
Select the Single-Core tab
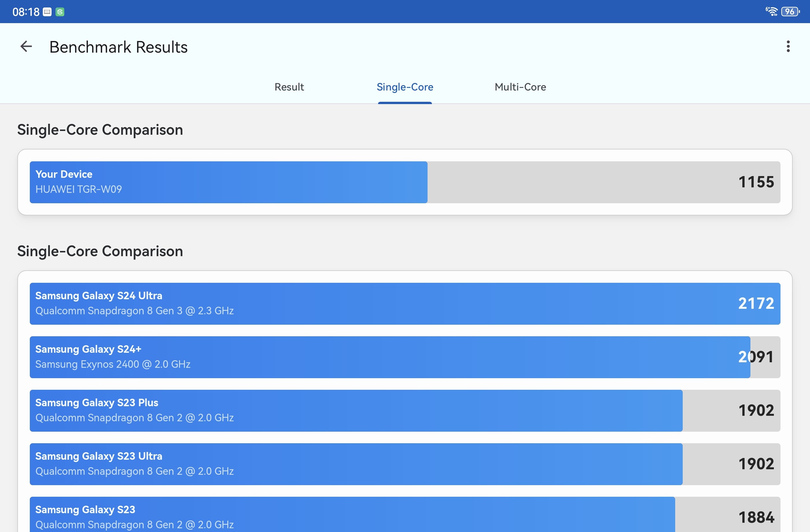(405, 87)
